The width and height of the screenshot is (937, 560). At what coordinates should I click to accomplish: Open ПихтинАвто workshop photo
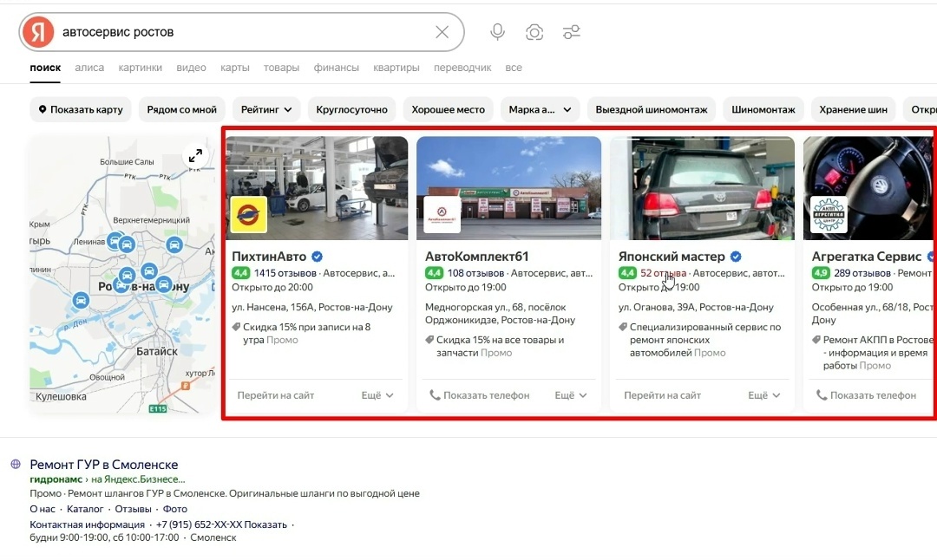point(318,188)
